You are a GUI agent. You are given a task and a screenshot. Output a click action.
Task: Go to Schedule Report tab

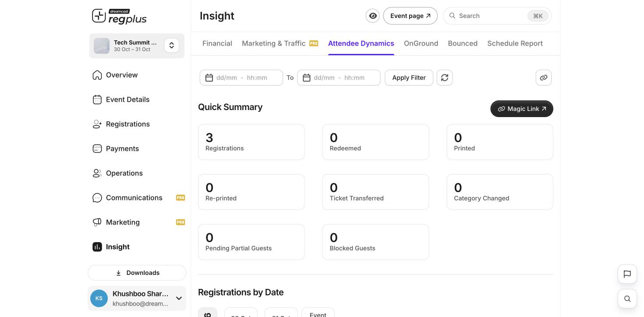pos(515,43)
